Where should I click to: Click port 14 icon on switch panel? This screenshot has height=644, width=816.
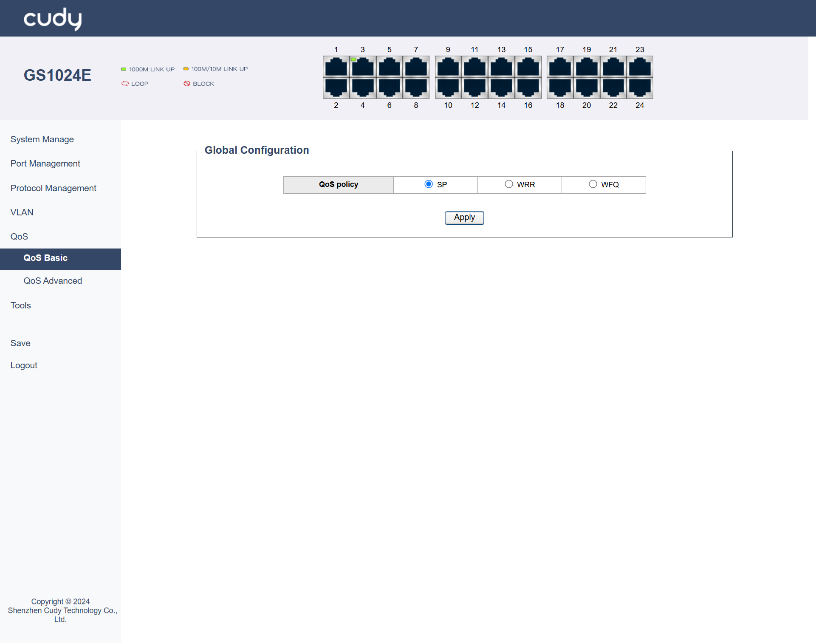pyautogui.click(x=502, y=88)
